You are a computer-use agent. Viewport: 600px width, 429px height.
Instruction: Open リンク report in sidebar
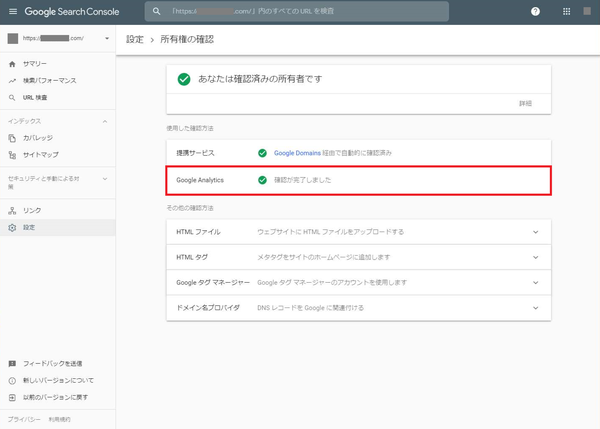coord(31,211)
